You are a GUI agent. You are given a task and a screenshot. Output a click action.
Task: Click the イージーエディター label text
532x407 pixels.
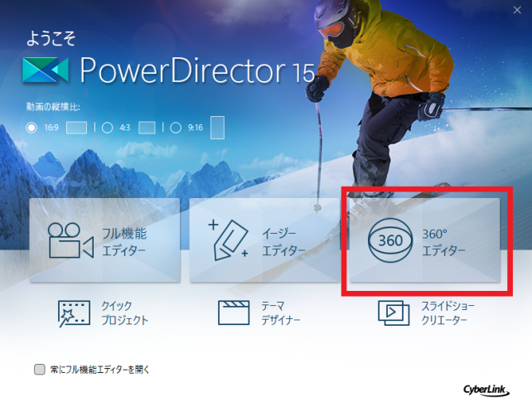pyautogui.click(x=283, y=242)
